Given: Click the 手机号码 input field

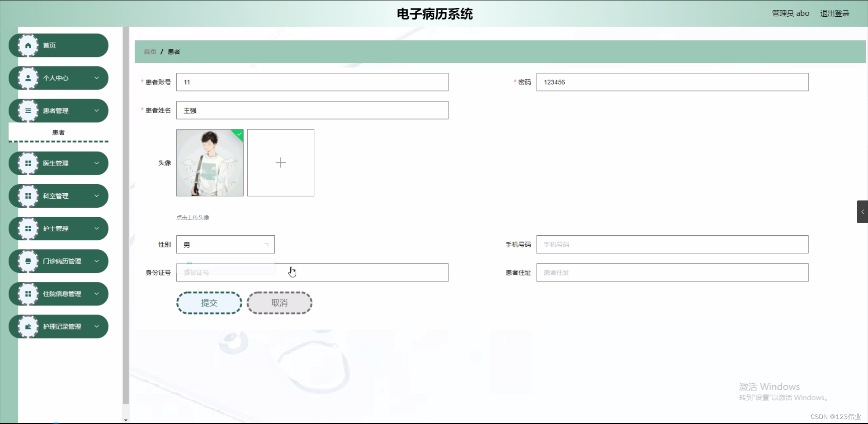Looking at the screenshot, I should (x=672, y=244).
